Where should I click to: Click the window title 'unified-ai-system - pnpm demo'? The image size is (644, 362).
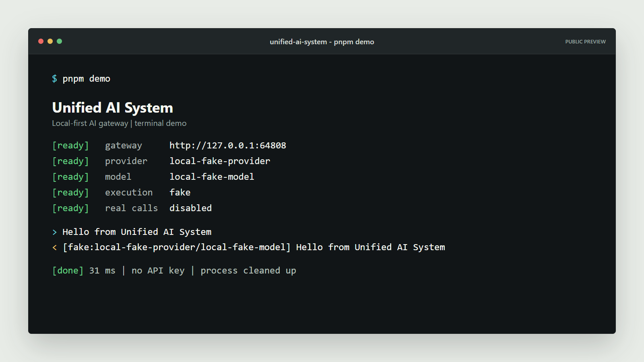click(322, 42)
